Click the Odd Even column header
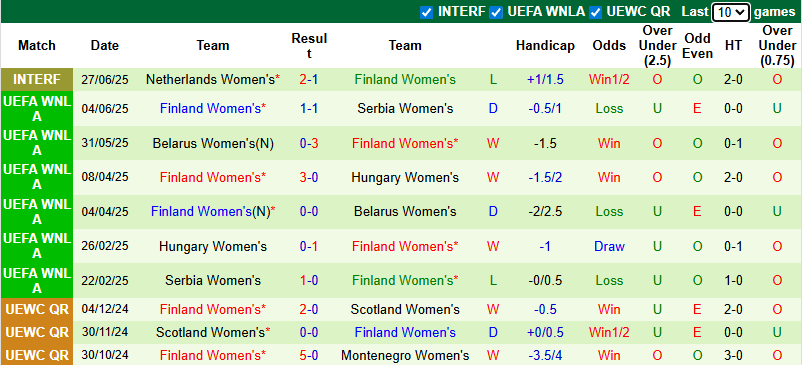 (698, 45)
